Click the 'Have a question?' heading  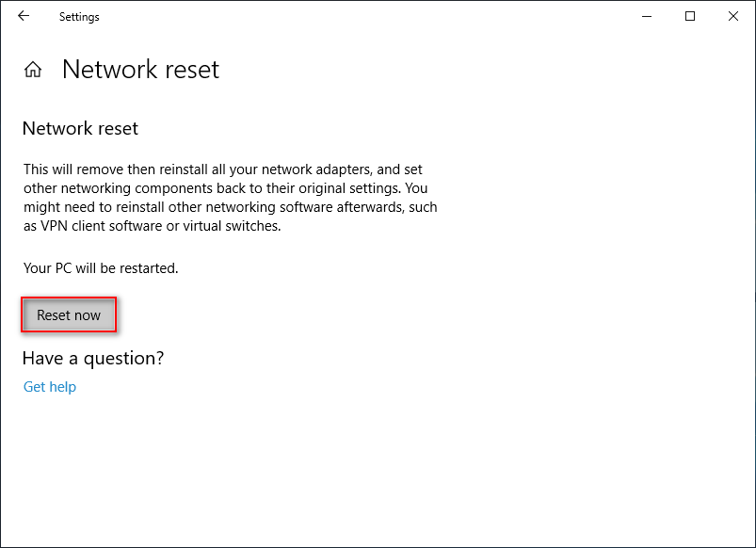(93, 359)
